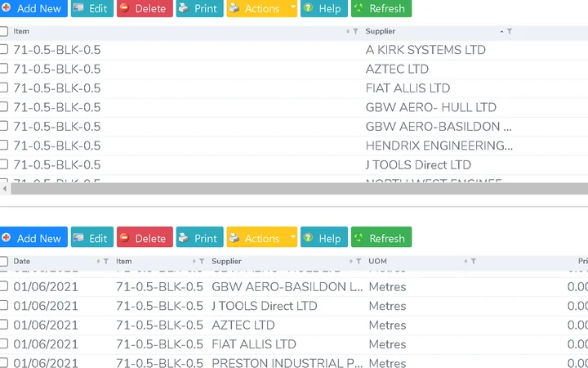
Task: Click the Item header in the Item/Supplier grid
Action: point(21,32)
